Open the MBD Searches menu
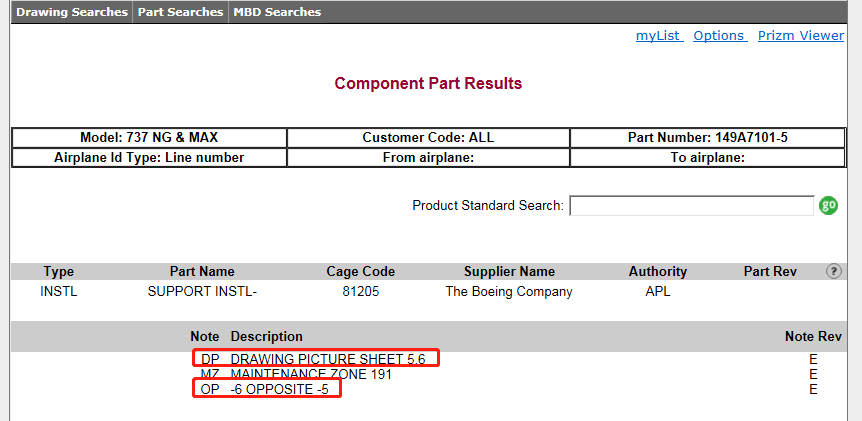Image resolution: width=862 pixels, height=421 pixels. (x=277, y=12)
